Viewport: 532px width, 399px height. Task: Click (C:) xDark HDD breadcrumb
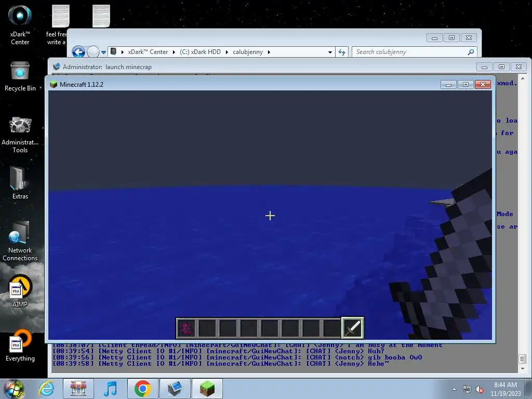[x=200, y=52]
